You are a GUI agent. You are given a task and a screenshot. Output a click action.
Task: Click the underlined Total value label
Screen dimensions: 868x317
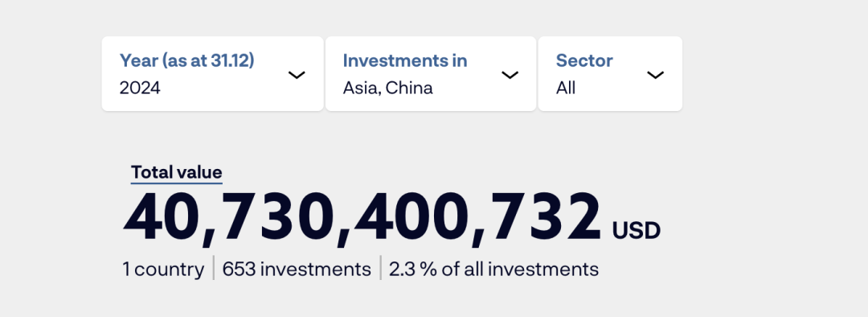click(x=177, y=173)
